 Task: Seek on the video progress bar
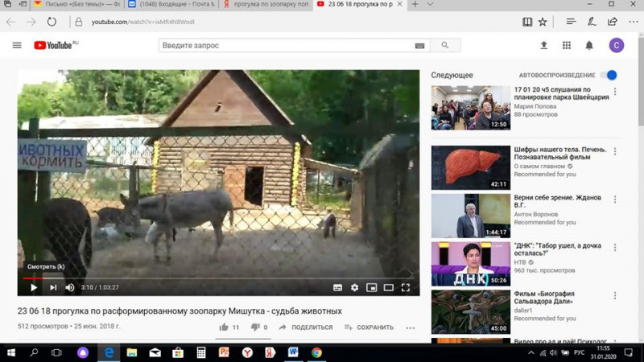coord(218,278)
